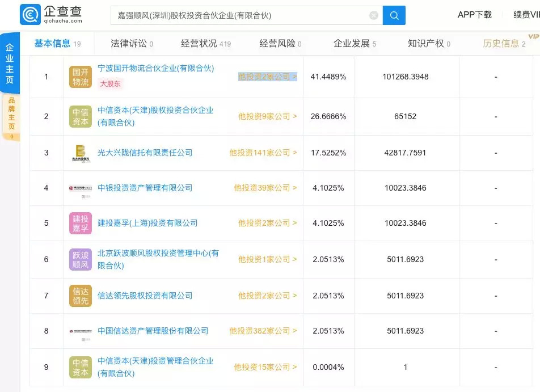
Task: Click the Qichacha logo icon
Action: pyautogui.click(x=30, y=15)
